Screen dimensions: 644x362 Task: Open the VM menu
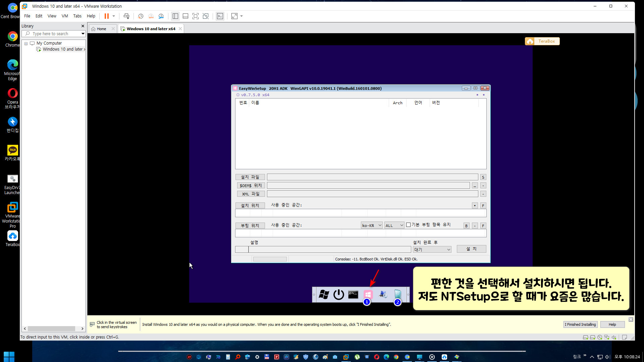click(x=65, y=16)
